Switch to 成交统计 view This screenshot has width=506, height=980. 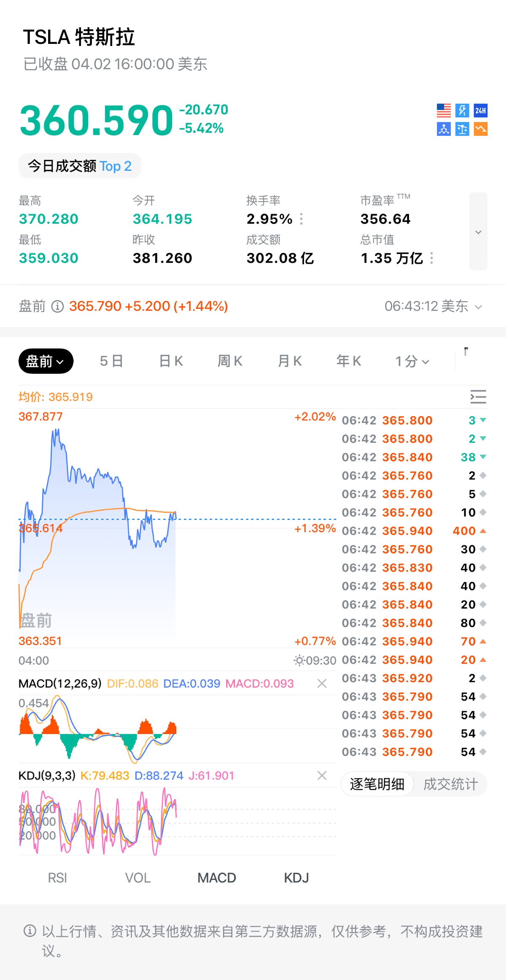450,784
